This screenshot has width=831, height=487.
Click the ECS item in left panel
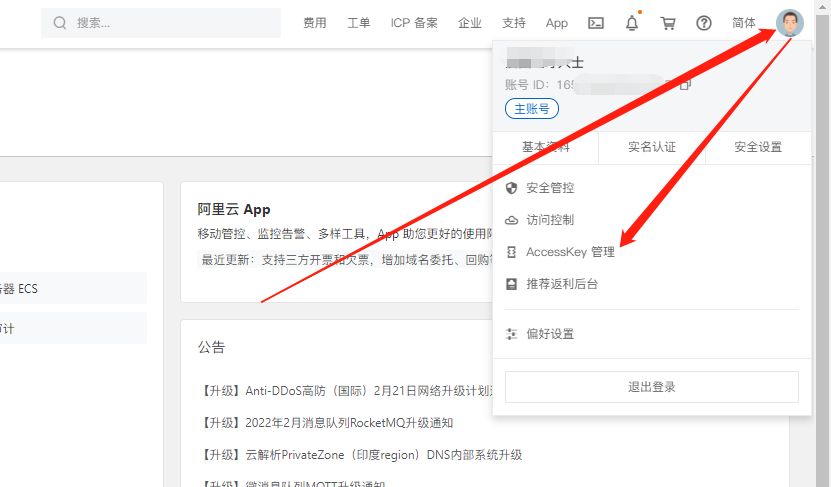click(x=73, y=288)
